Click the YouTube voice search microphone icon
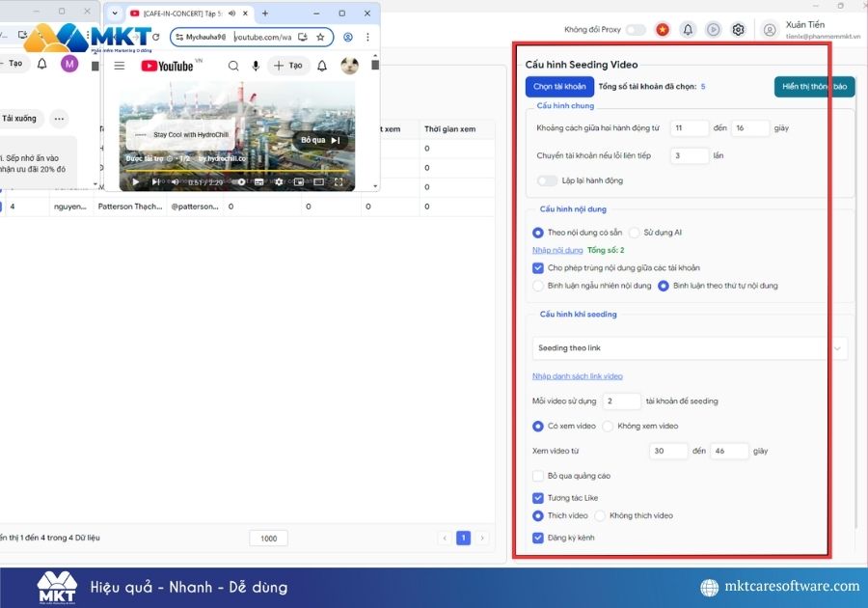Screen dimensions: 868x608 click(255, 64)
